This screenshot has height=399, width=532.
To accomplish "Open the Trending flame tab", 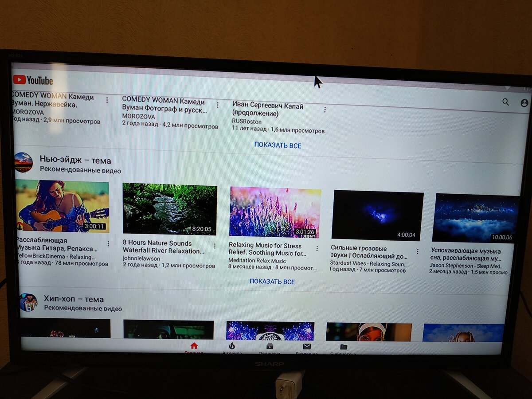I will click(x=231, y=348).
